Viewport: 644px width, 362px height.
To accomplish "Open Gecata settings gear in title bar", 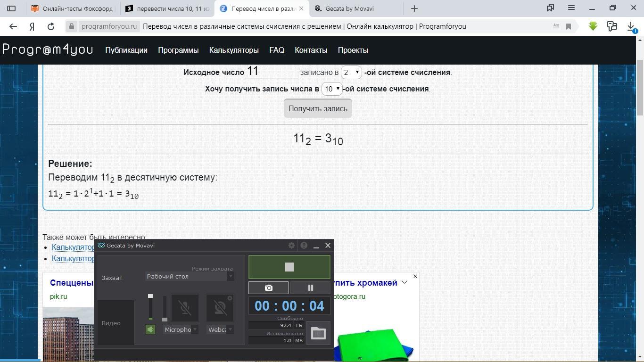I will pos(291,246).
